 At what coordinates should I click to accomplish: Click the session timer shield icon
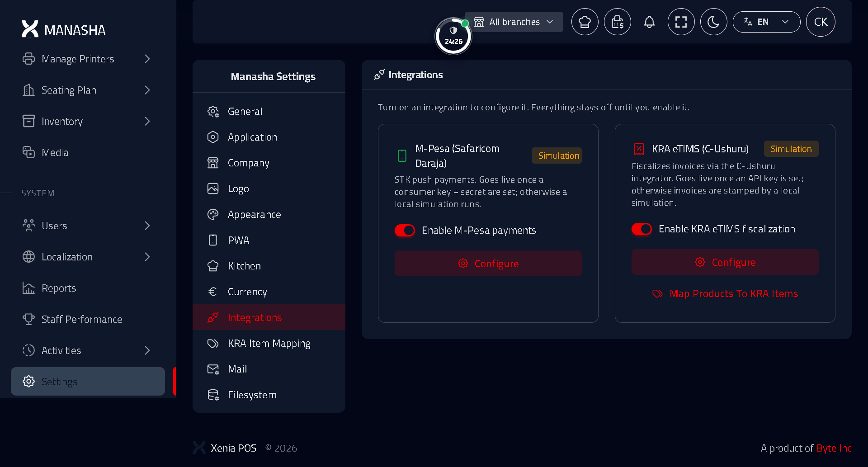point(453,36)
